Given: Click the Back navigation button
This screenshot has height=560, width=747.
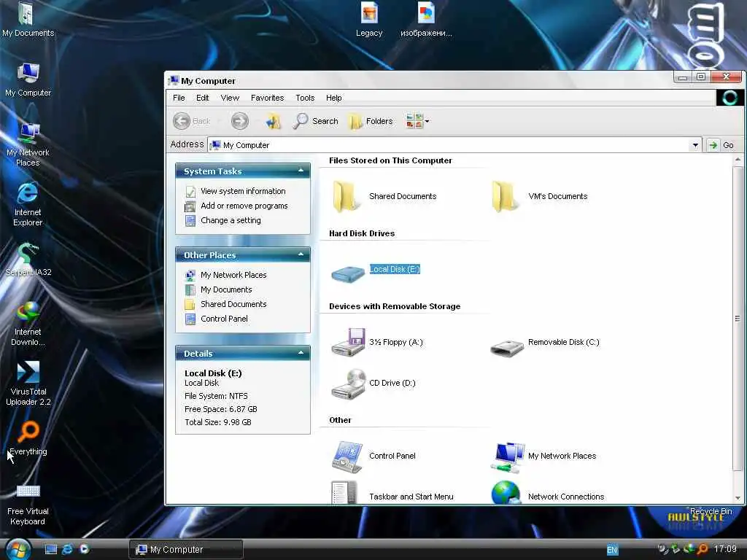Looking at the screenshot, I should tap(192, 121).
